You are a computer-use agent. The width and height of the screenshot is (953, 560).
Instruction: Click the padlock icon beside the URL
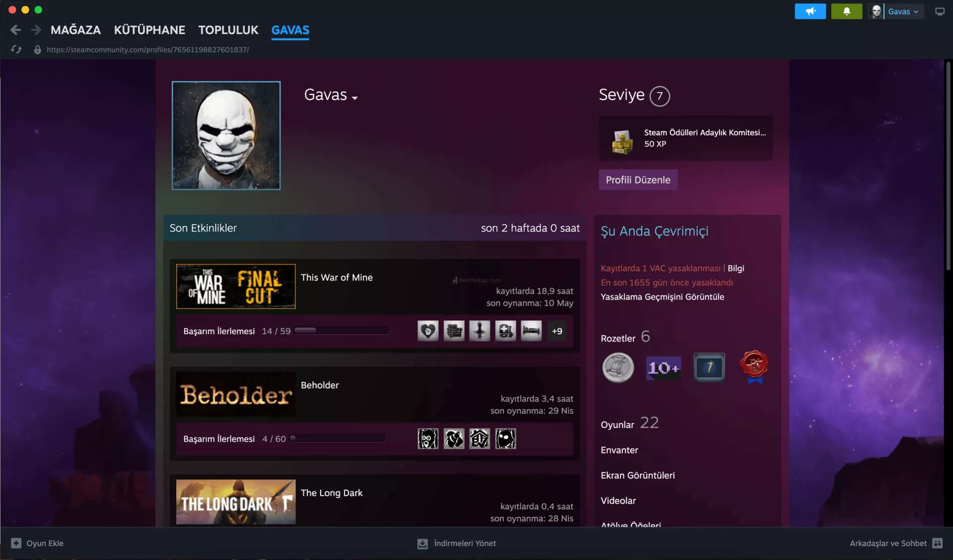click(37, 50)
